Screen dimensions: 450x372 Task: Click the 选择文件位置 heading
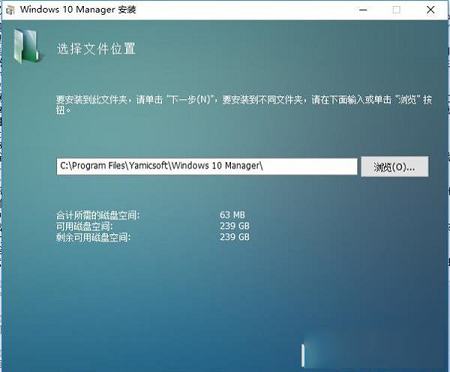(x=96, y=49)
